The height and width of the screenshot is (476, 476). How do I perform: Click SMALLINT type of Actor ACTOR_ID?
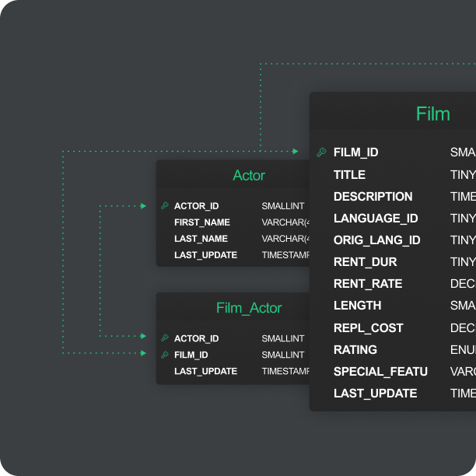pyautogui.click(x=283, y=206)
